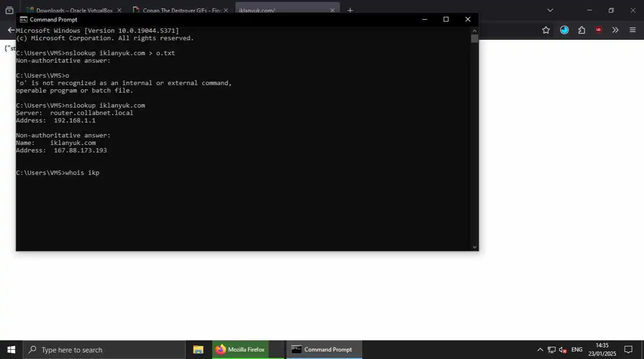Click the muted volume icon in the tray

(x=563, y=350)
